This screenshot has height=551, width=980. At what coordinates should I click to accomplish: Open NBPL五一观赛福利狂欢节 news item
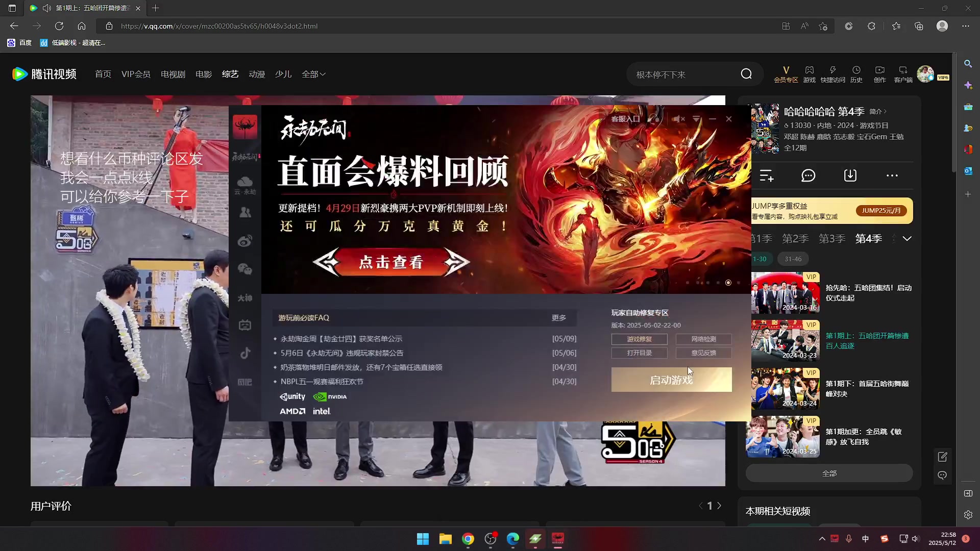(322, 382)
